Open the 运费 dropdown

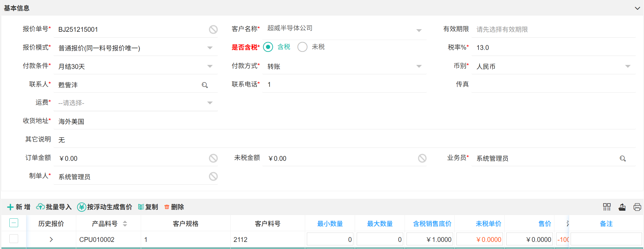(x=210, y=103)
